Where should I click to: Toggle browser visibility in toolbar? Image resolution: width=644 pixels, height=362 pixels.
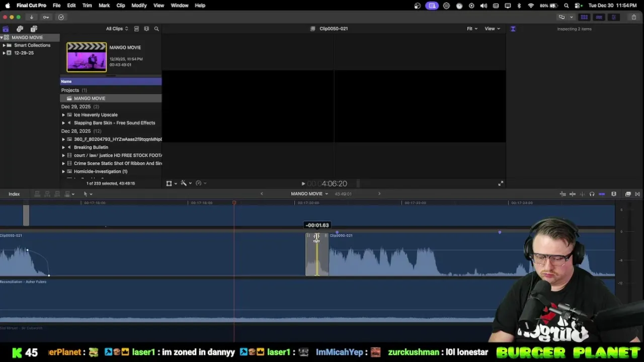tap(584, 17)
